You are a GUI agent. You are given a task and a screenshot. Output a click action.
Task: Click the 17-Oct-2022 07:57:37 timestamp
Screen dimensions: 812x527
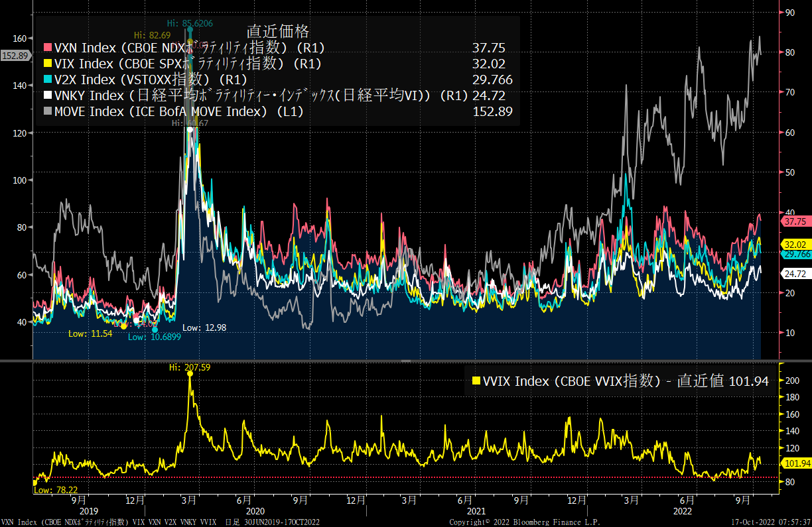(x=770, y=522)
